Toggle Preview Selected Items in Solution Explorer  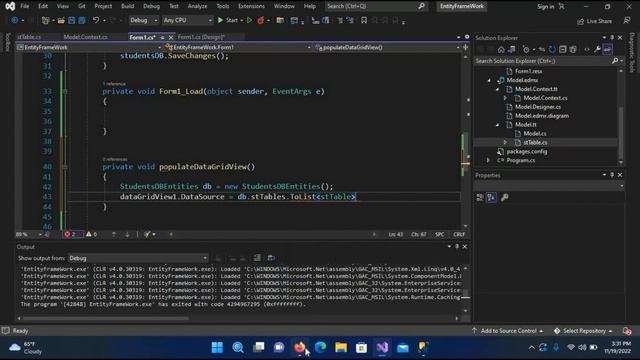coord(607,49)
